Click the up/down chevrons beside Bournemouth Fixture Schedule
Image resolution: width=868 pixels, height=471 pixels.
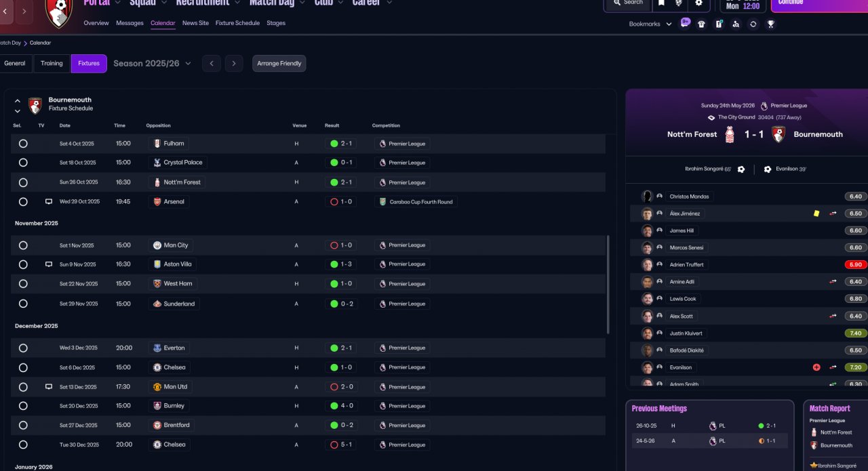coord(18,106)
